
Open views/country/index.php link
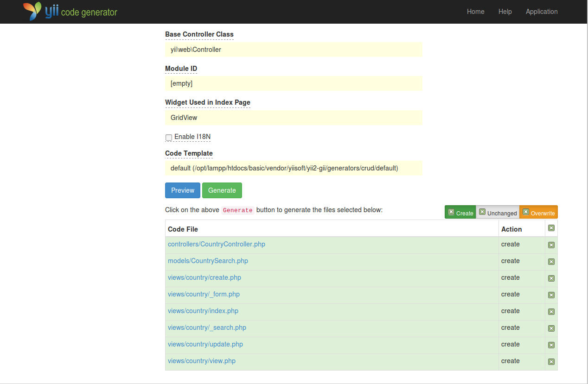pos(203,311)
